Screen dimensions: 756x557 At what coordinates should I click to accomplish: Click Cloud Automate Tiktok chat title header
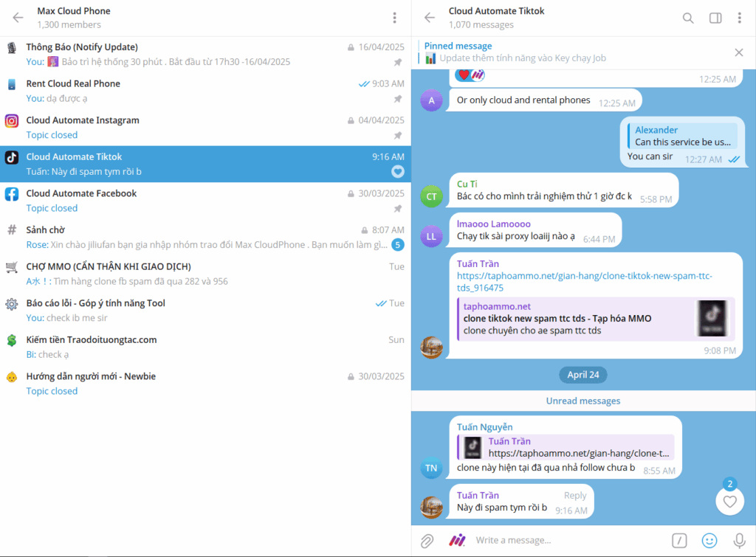click(x=496, y=11)
